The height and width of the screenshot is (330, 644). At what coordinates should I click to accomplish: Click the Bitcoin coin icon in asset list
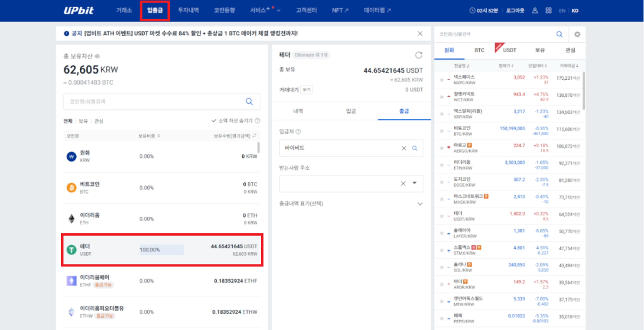(x=72, y=187)
